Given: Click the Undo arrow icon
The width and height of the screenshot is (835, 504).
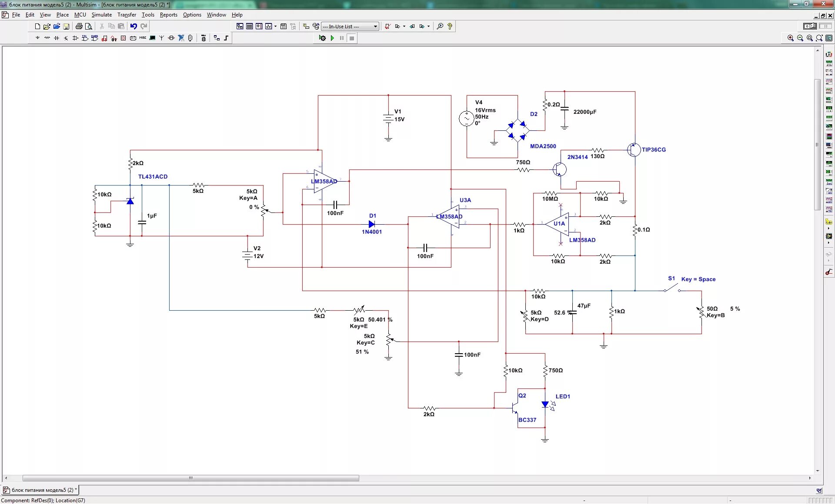Looking at the screenshot, I should [134, 27].
